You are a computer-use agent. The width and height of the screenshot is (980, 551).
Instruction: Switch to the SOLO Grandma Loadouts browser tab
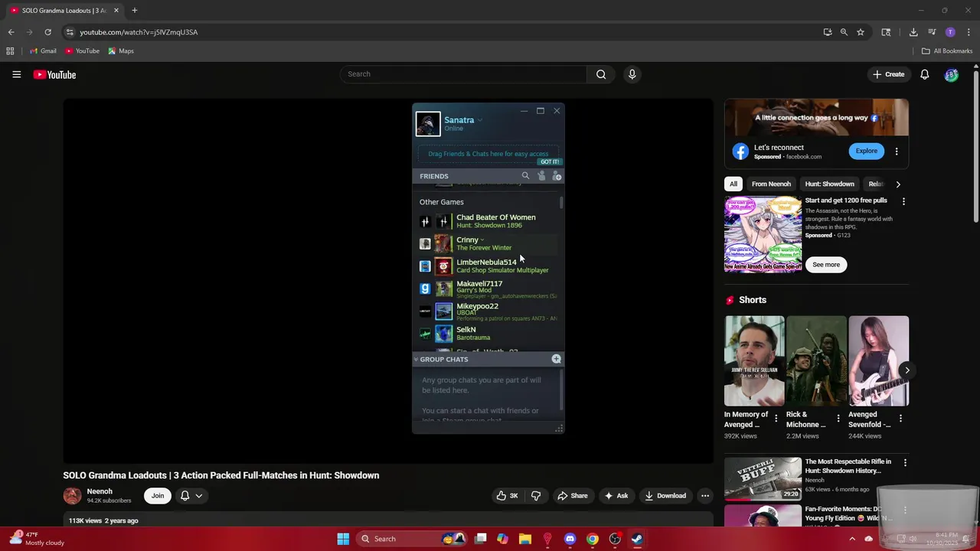(x=64, y=11)
